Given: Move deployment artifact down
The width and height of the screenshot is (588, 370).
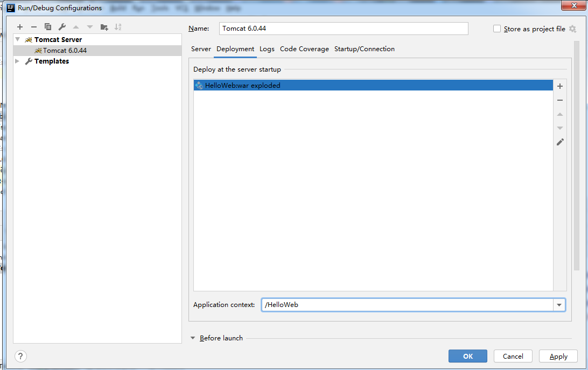Looking at the screenshot, I should pyautogui.click(x=560, y=128).
